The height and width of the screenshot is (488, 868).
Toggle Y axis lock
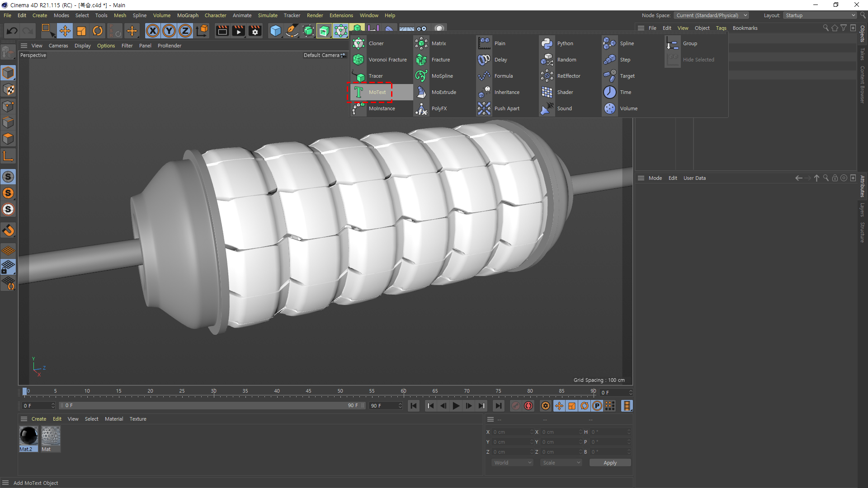169,31
